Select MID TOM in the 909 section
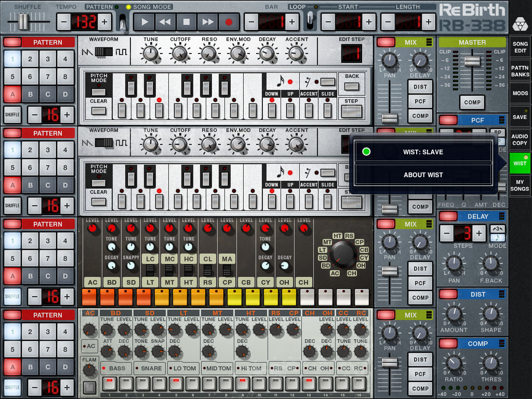The height and width of the screenshot is (399, 532). [217, 368]
